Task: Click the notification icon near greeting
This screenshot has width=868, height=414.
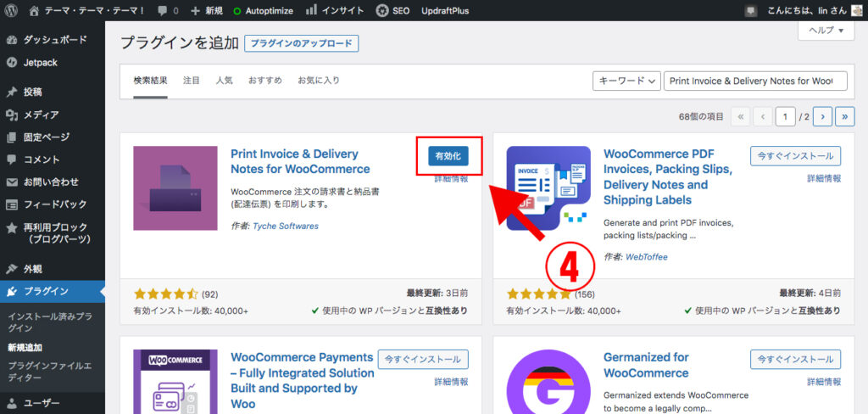Action: 751,10
